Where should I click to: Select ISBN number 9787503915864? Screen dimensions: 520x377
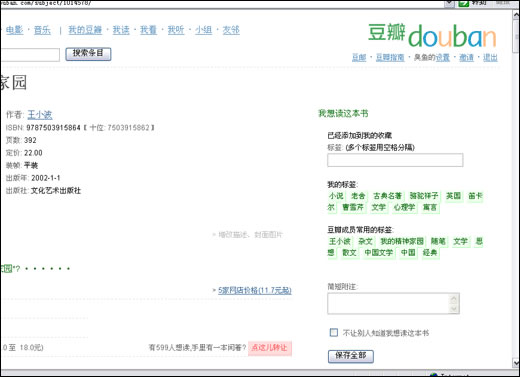pyautogui.click(x=53, y=128)
